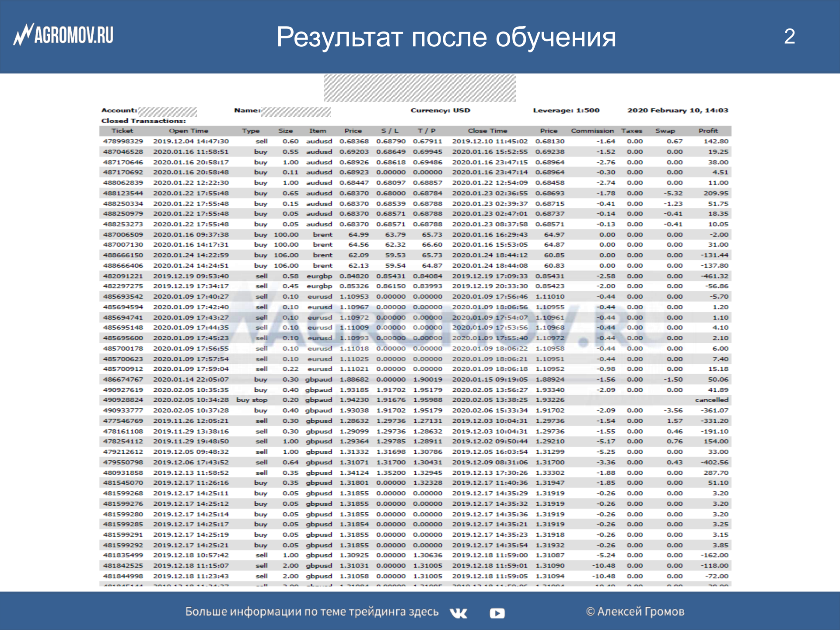Viewport: 840px width, 630px height.
Task: Click profit value -131.44
Action: click(x=714, y=255)
